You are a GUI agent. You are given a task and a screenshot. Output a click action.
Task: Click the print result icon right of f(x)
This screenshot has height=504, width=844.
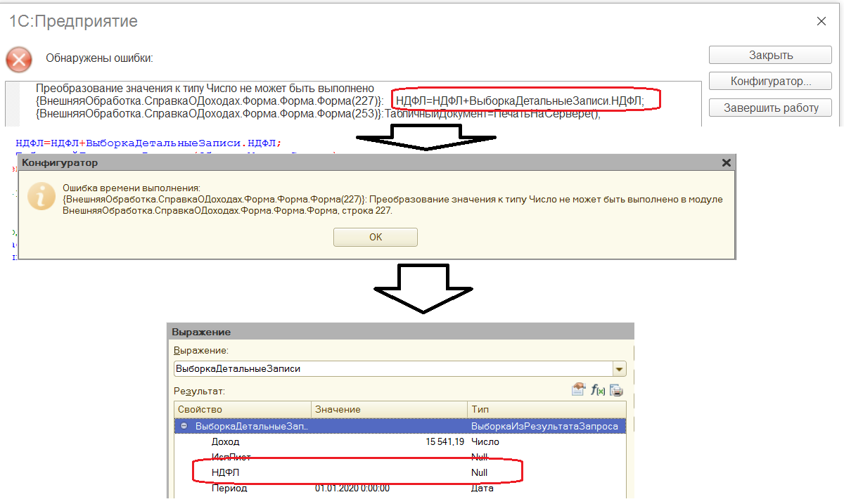click(x=617, y=389)
